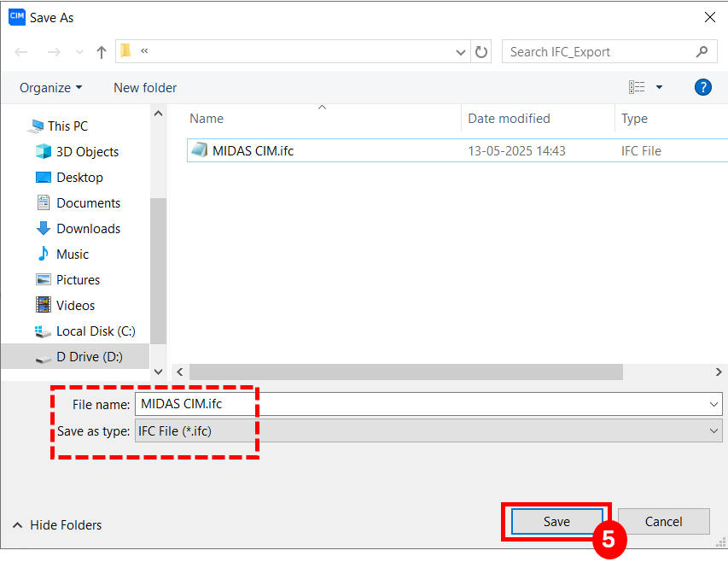Click the blue Help question icon
The image size is (728, 562).
pos(703,87)
